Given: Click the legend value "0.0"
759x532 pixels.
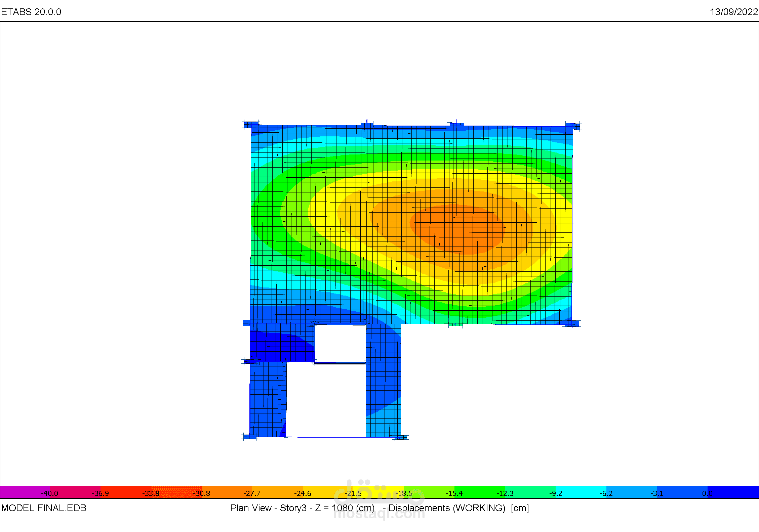Looking at the screenshot, I should (707, 493).
